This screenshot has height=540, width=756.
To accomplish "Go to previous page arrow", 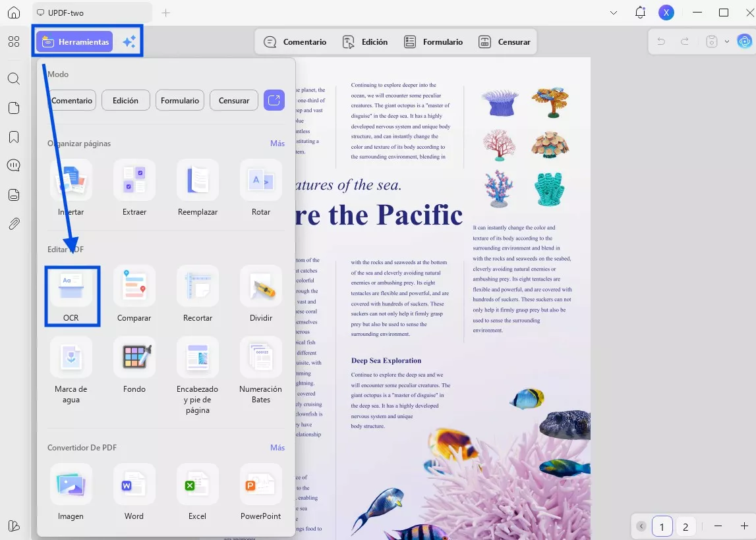I will pos(641,527).
